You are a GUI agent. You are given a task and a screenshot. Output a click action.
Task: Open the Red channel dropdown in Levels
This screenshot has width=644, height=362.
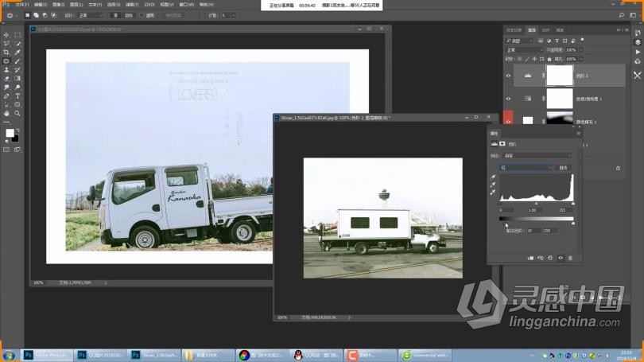coord(525,168)
